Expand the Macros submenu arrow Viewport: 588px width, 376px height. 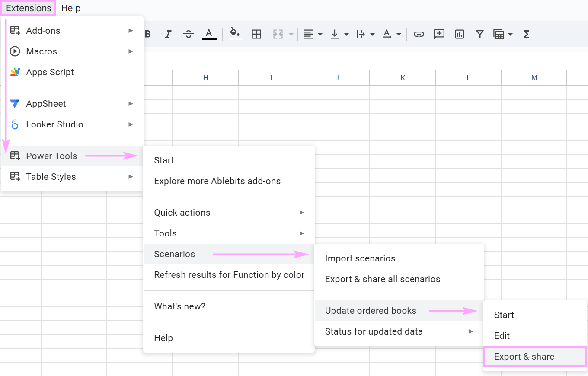pos(131,51)
